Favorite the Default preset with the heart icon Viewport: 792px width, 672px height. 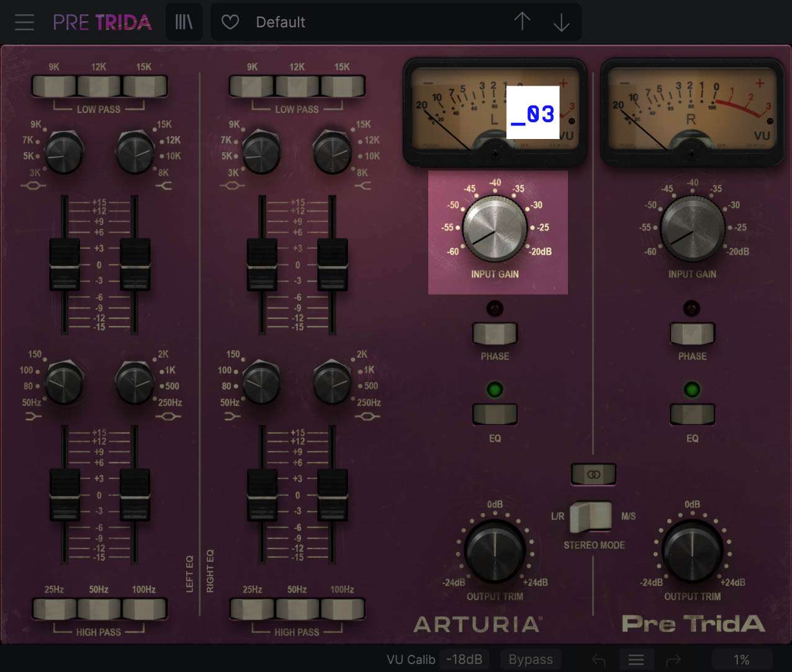pyautogui.click(x=230, y=22)
